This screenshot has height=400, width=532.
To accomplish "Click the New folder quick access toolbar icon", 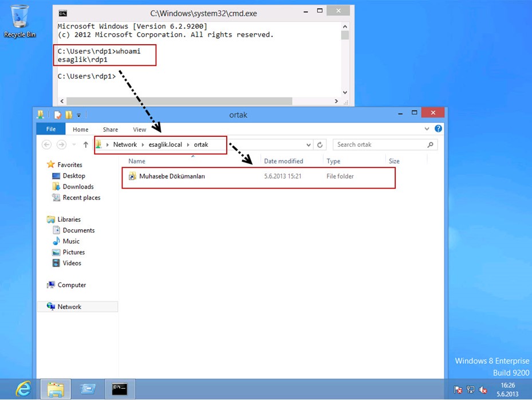I will coord(69,115).
